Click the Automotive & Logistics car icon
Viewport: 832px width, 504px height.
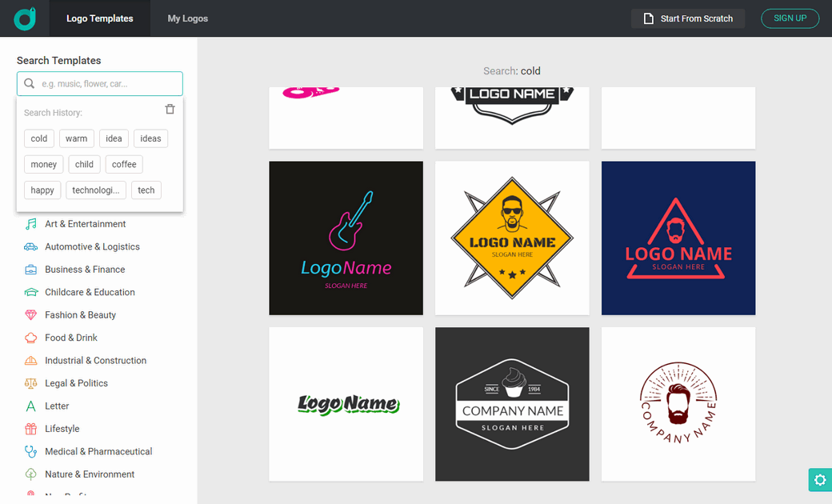coord(31,247)
